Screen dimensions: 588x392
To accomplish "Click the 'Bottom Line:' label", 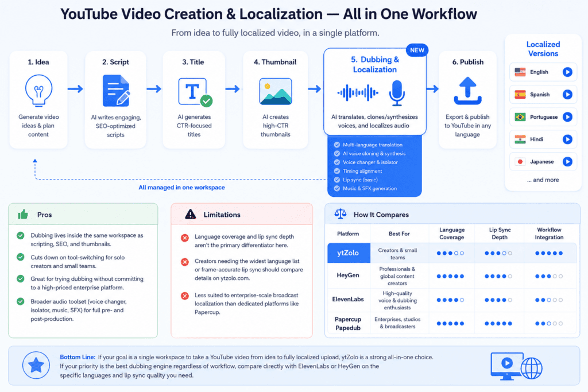I will [x=78, y=357].
